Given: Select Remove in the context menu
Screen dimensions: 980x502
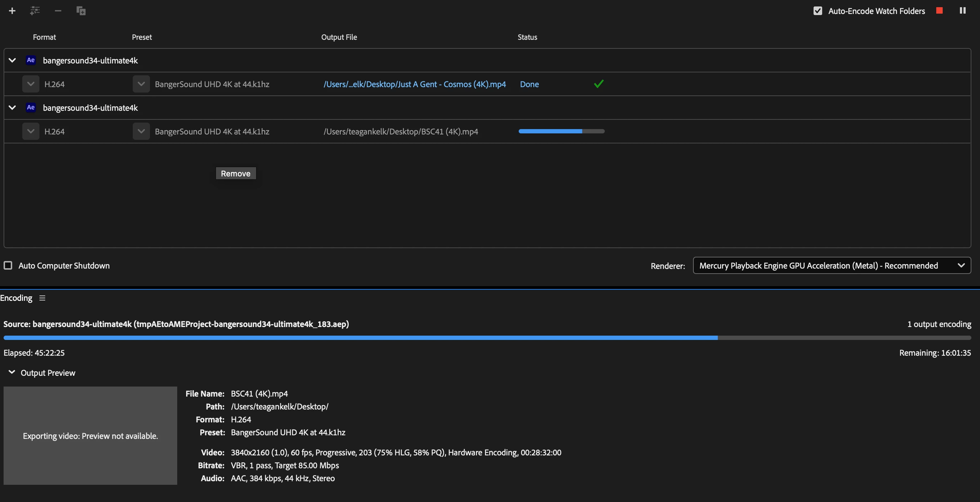Looking at the screenshot, I should click(x=235, y=174).
